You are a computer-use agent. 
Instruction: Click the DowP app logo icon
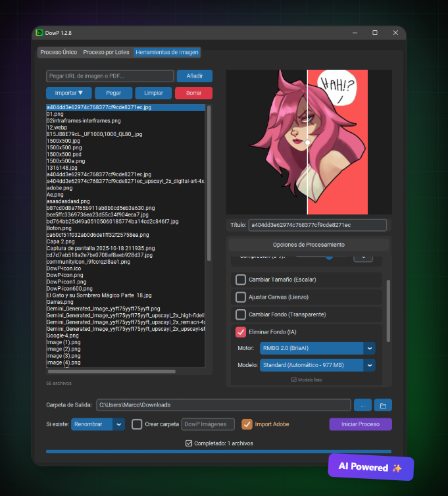[x=39, y=33]
